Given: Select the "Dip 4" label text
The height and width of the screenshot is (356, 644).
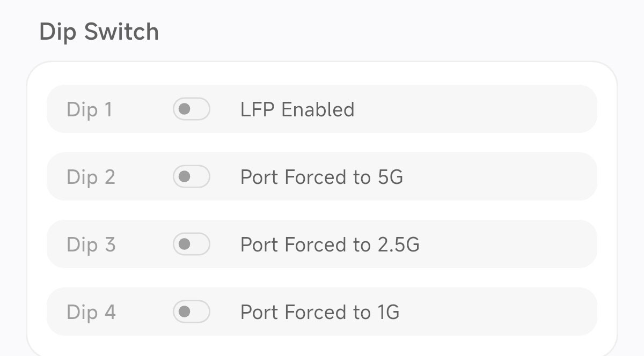Looking at the screenshot, I should [91, 312].
